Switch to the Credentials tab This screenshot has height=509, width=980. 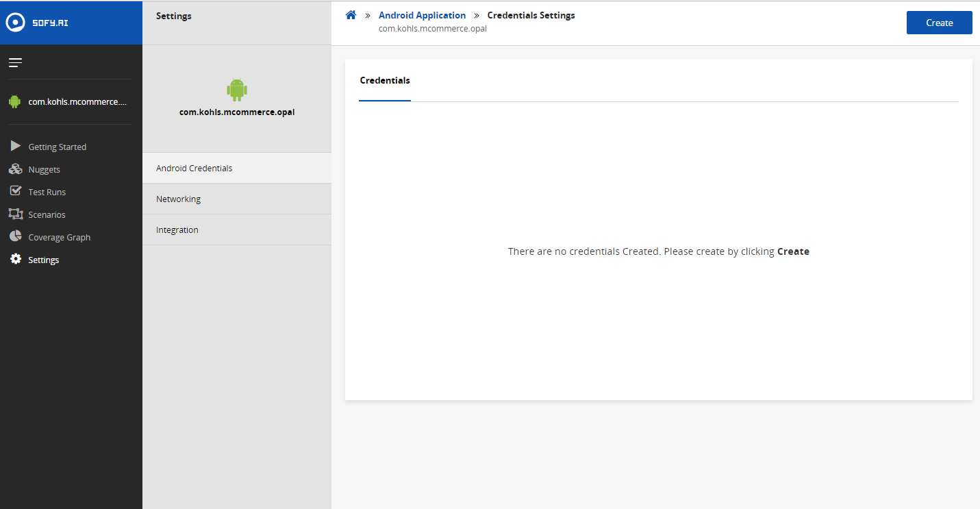click(x=385, y=81)
